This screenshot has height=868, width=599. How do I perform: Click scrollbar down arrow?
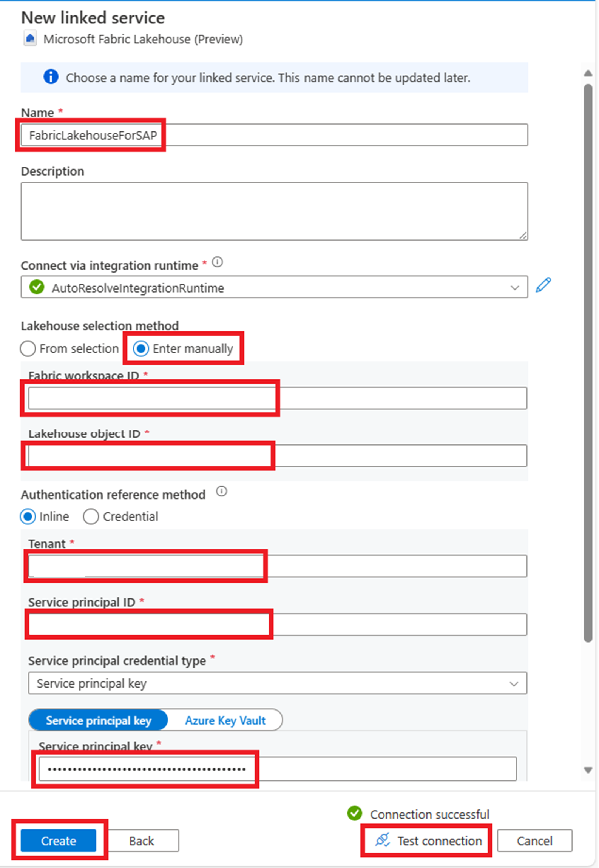[587, 770]
